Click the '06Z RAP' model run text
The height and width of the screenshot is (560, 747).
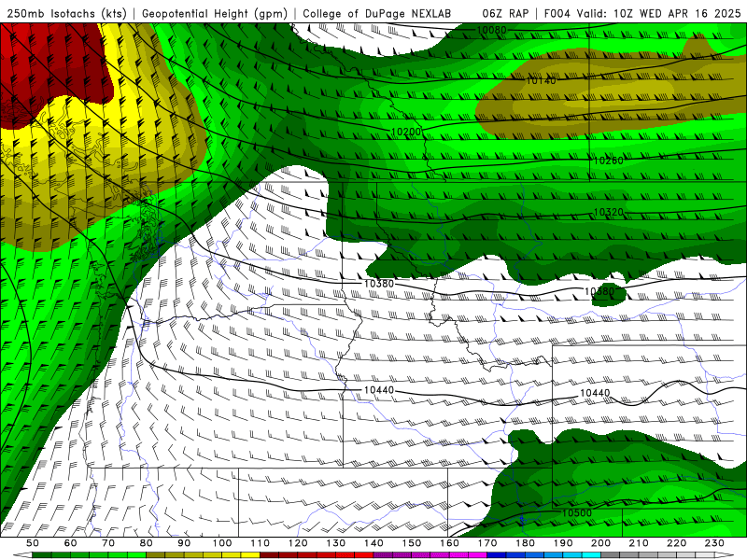(505, 14)
